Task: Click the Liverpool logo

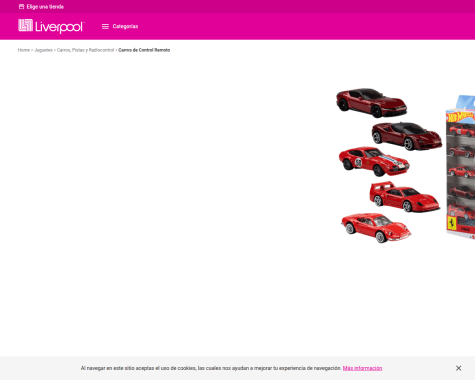Action: [51, 26]
